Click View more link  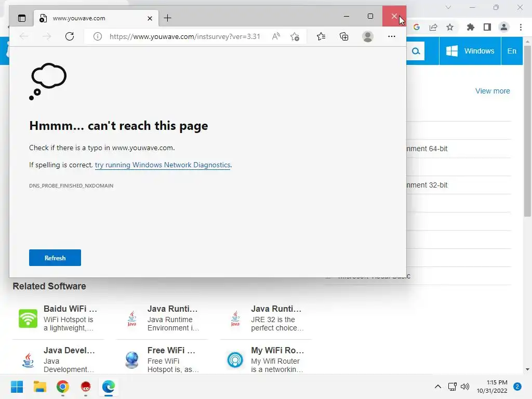point(493,91)
